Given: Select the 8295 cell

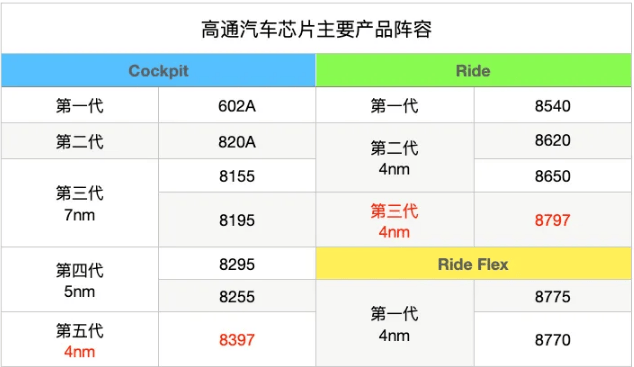Looking at the screenshot, I should [x=237, y=264].
